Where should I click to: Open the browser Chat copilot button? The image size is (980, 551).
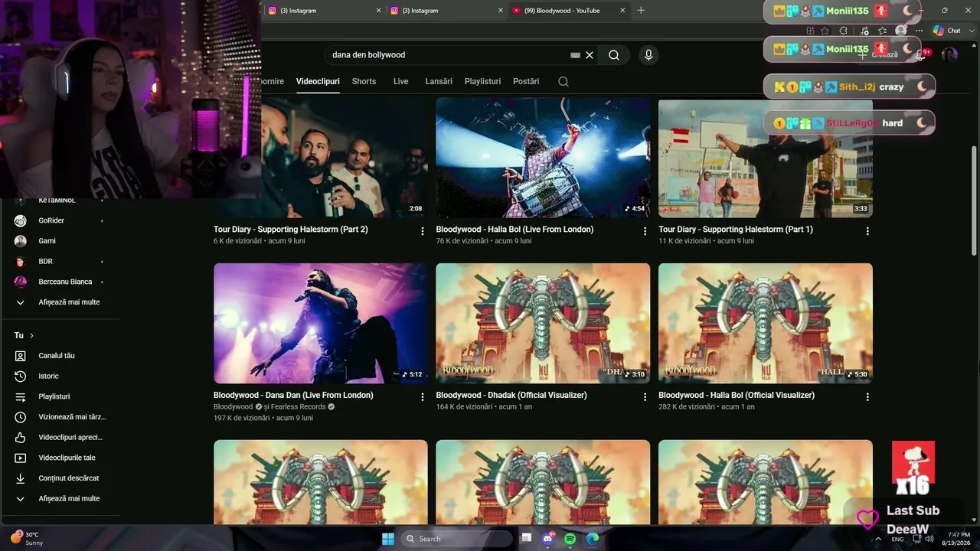pos(947,31)
